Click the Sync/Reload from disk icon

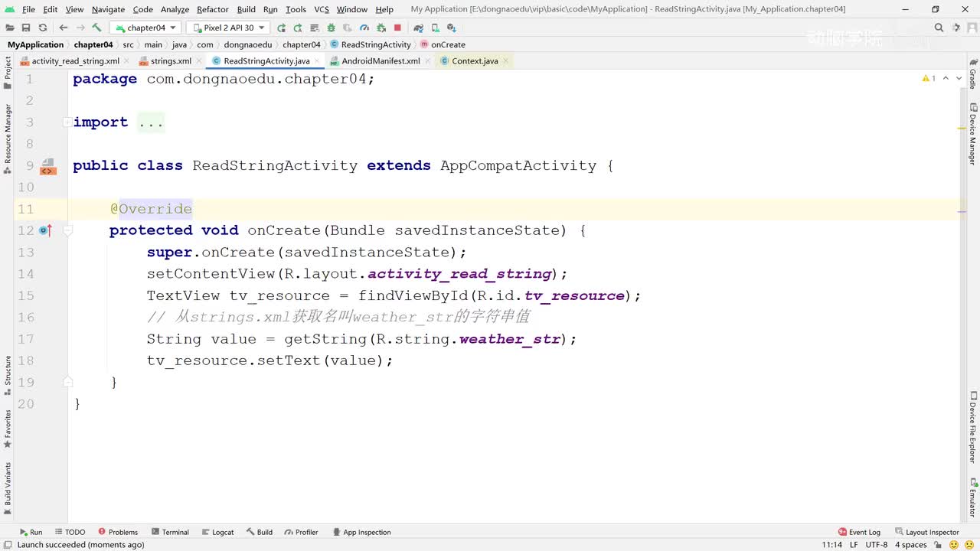click(43, 28)
